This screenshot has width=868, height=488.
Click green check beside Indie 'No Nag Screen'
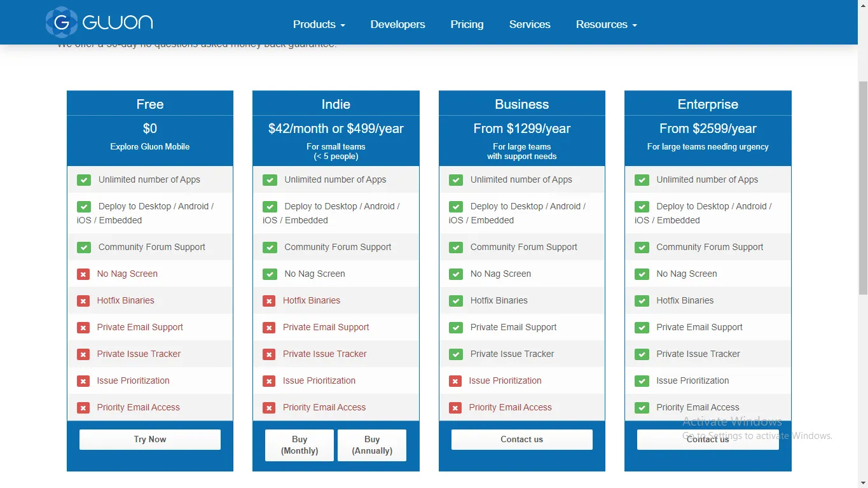[x=270, y=274]
